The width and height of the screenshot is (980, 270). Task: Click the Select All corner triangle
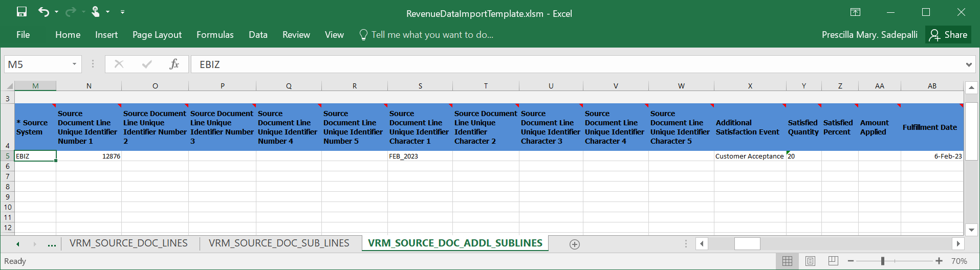pos(9,86)
